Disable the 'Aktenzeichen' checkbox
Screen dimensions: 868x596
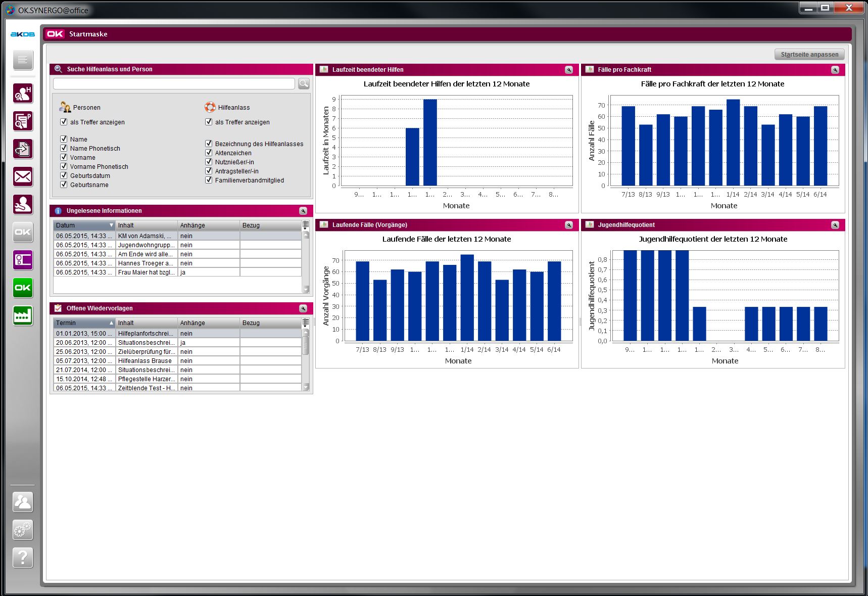point(209,153)
